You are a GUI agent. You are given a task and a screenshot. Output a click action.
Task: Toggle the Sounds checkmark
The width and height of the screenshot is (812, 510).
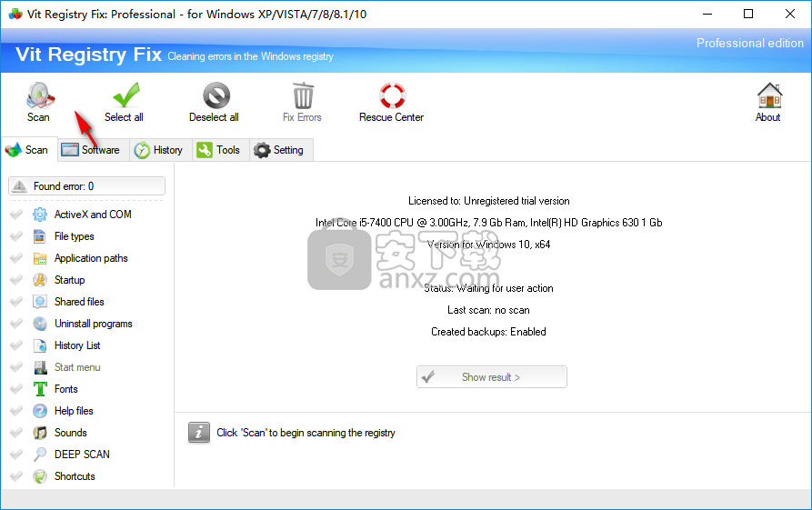(16, 433)
